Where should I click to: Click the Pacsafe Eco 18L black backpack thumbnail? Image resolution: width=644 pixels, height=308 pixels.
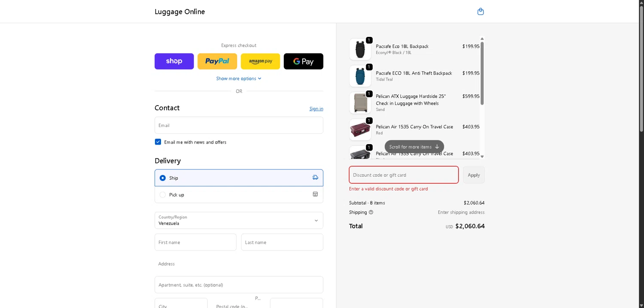tap(360, 49)
